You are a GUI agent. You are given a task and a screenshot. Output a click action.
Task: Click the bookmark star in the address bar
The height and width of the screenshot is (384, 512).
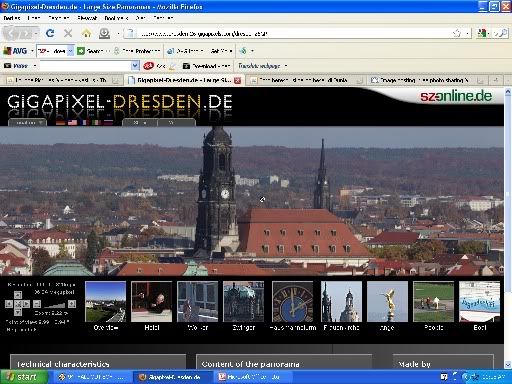pos(457,33)
